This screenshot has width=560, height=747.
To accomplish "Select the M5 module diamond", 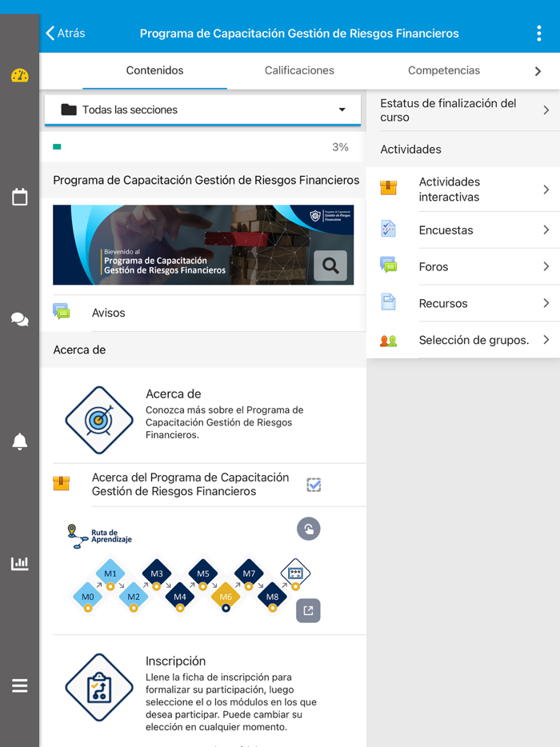I will [x=203, y=573].
